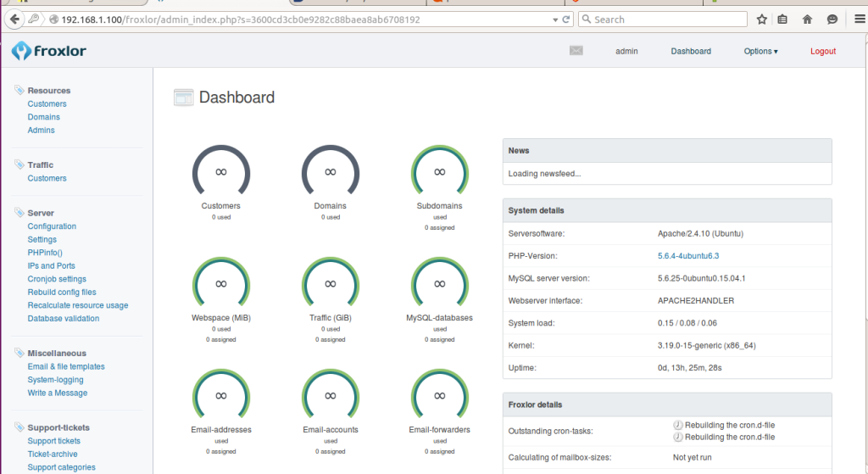Click the first Rebuilding the cron.d-file clock icon

[x=677, y=426]
